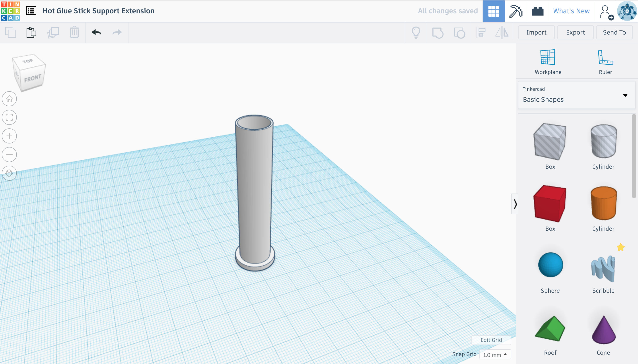The height and width of the screenshot is (364, 638).
Task: Click the paste clipboard icon
Action: 31,33
